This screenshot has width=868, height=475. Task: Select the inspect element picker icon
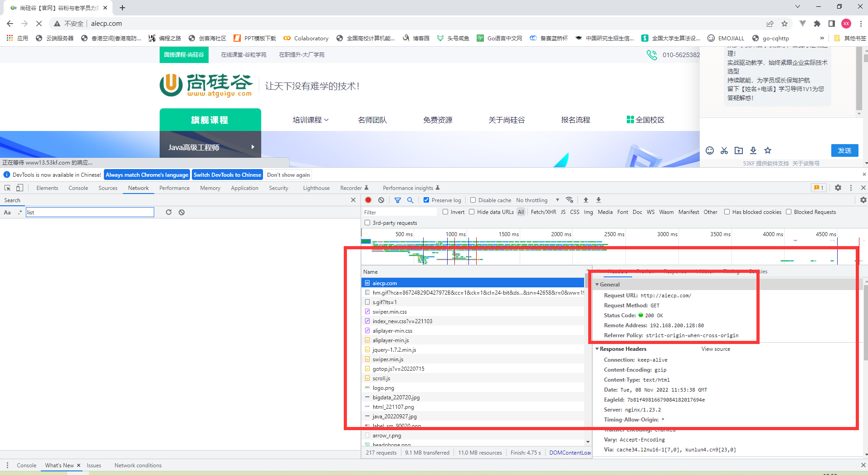point(8,188)
